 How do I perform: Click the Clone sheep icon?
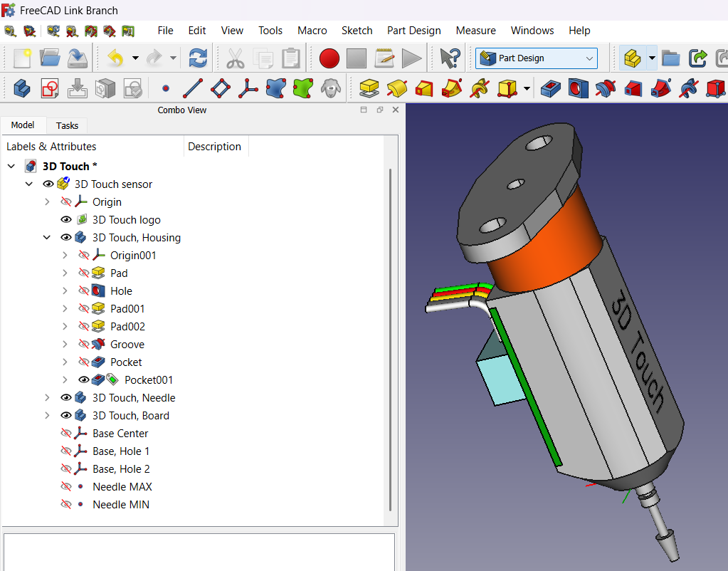click(331, 88)
